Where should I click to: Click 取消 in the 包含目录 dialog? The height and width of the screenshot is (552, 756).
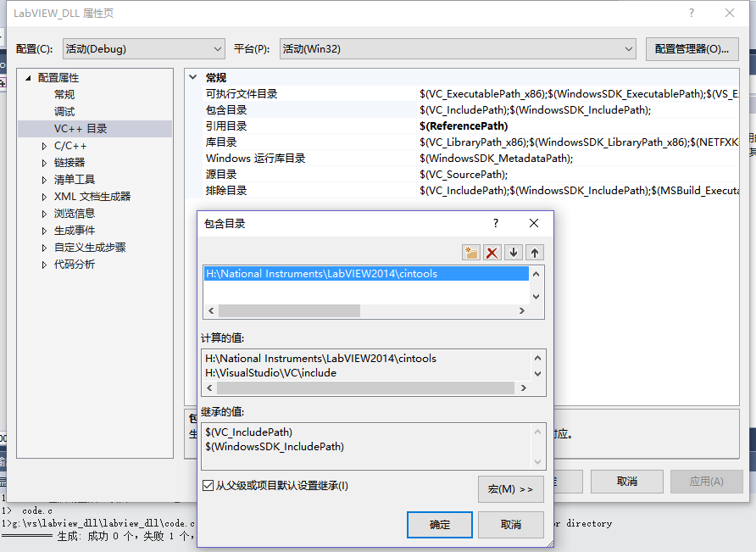coord(511,525)
